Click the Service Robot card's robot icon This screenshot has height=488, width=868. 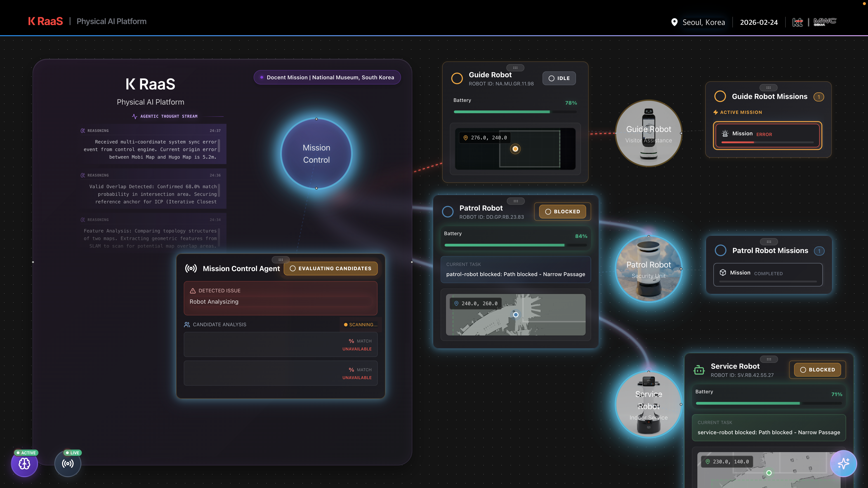point(699,370)
